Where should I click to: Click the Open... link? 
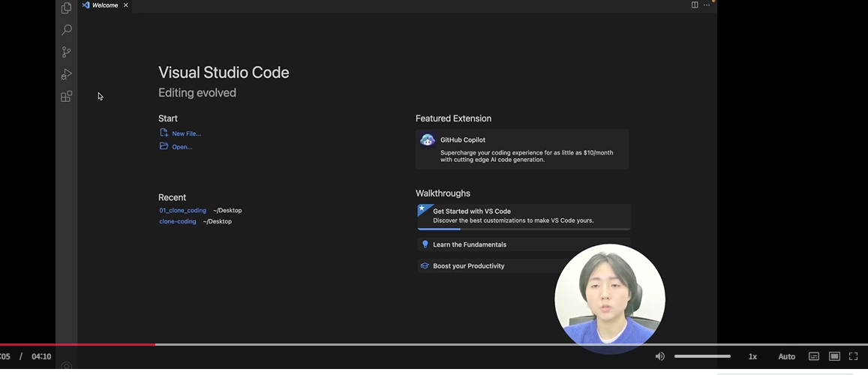pos(182,146)
